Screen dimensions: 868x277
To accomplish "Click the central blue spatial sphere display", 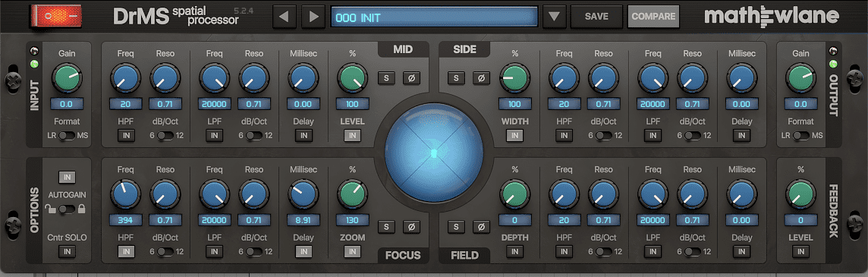I will [434, 153].
